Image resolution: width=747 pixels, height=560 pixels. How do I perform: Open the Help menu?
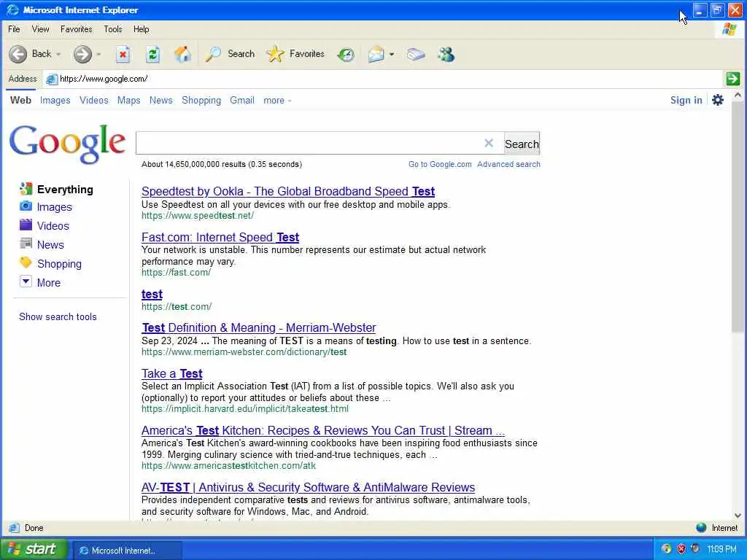141,29
